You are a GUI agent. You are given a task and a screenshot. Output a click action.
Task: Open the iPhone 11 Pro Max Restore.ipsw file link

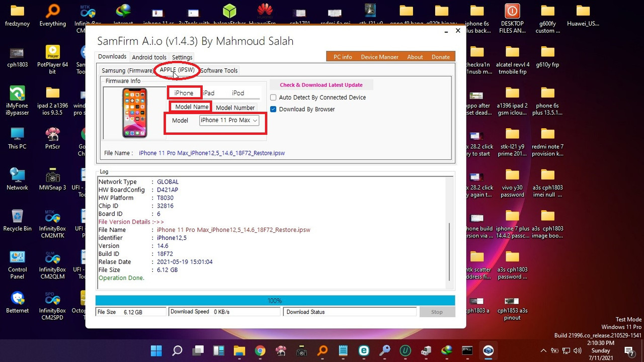212,153
